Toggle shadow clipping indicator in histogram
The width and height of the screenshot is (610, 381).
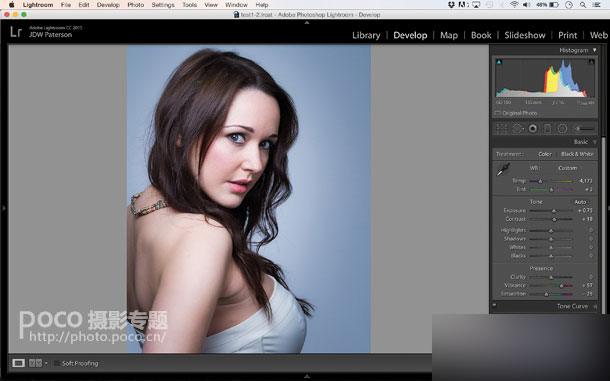click(499, 62)
